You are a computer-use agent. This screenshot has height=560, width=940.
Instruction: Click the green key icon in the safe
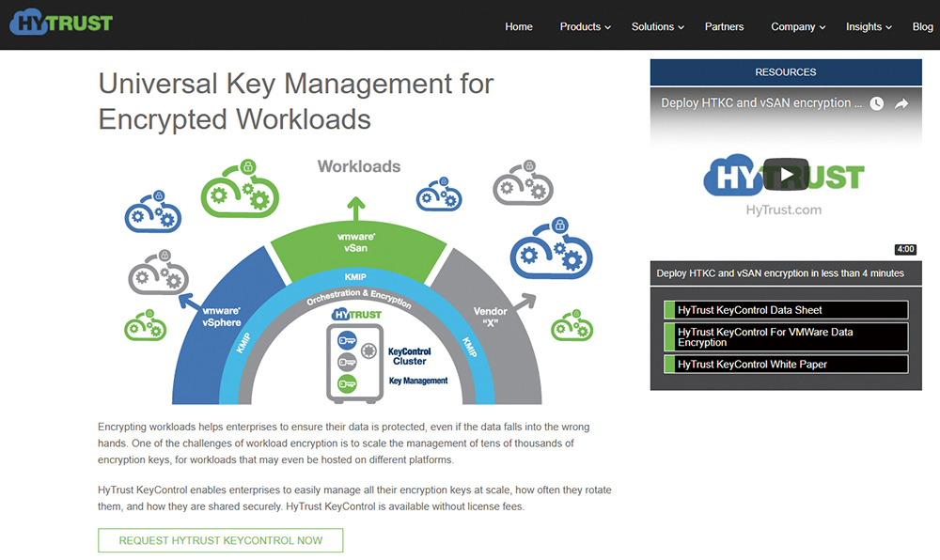[347, 384]
